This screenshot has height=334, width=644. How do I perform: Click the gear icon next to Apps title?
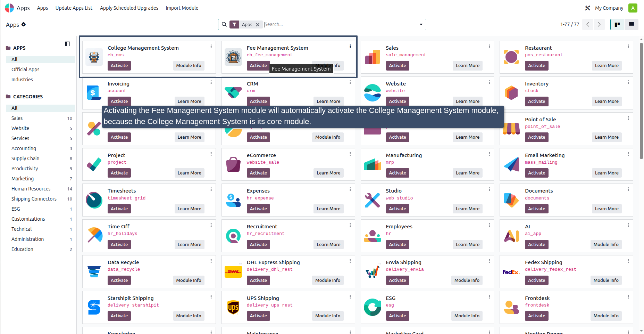(x=24, y=24)
